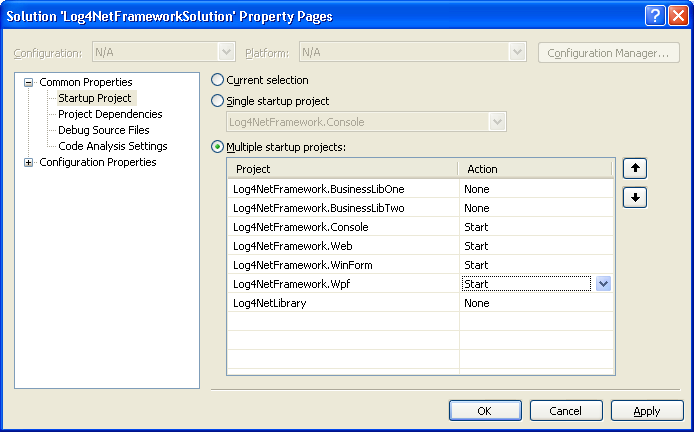694x432 pixels.
Task: Open Action dropdown for Log4NetFramework.Wpf row
Action: [x=603, y=284]
